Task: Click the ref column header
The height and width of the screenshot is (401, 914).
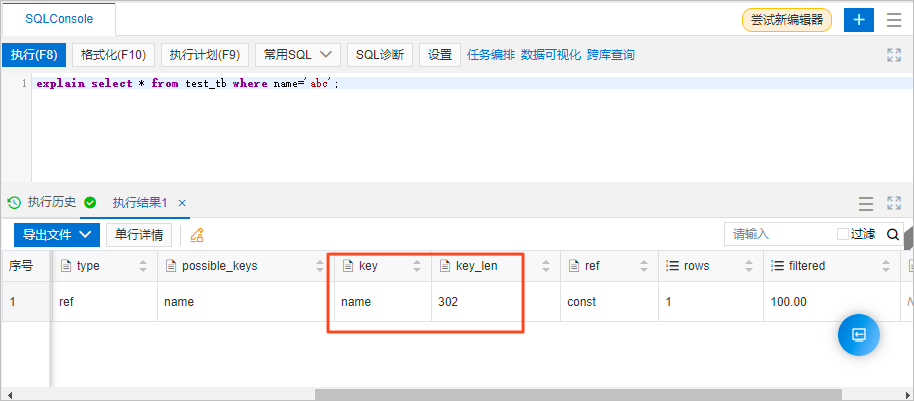Action: coord(610,266)
